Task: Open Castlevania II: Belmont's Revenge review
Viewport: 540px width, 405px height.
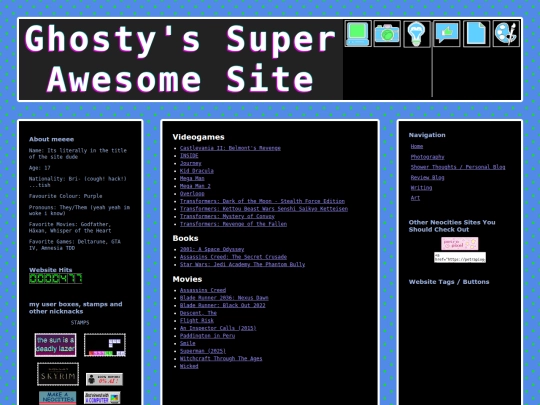Action: tap(230, 148)
